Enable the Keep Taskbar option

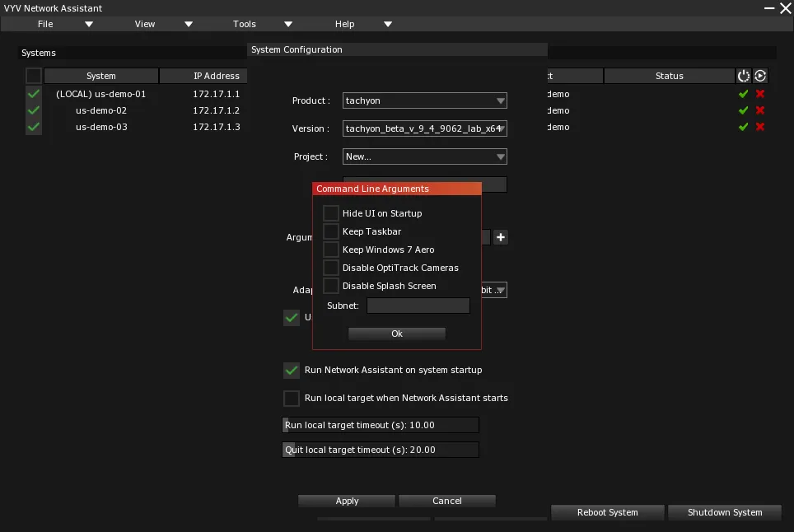point(330,231)
